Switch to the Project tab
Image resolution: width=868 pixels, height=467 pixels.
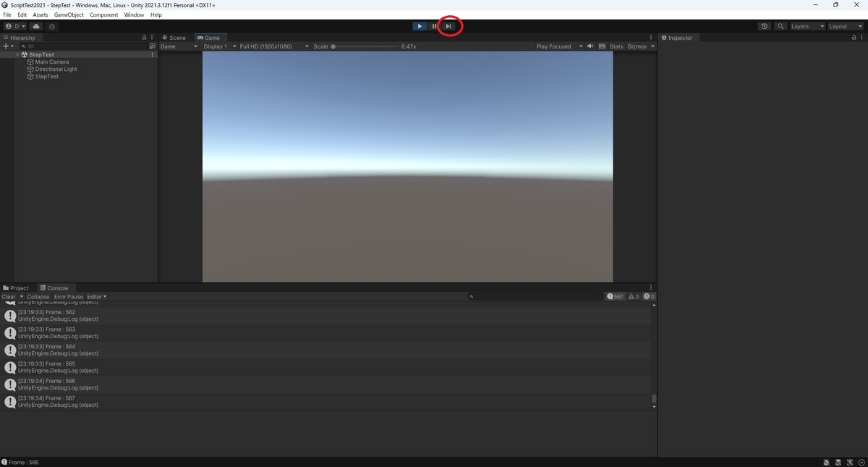pos(16,288)
